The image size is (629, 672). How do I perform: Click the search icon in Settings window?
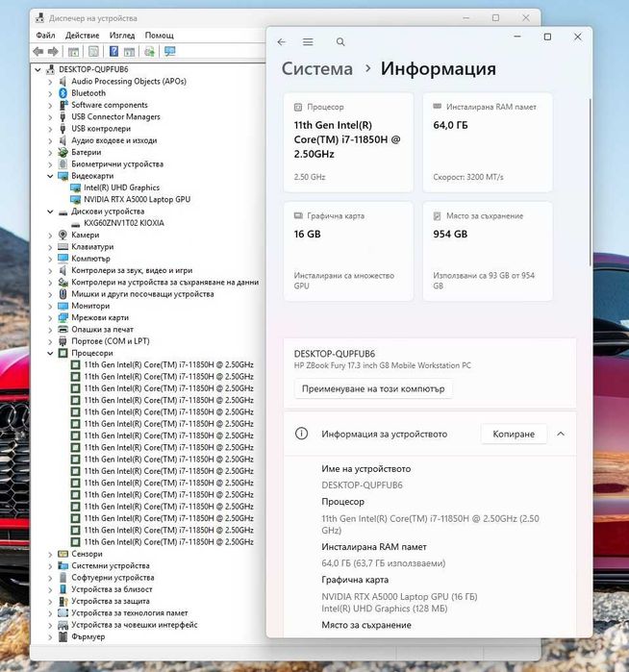coord(340,42)
